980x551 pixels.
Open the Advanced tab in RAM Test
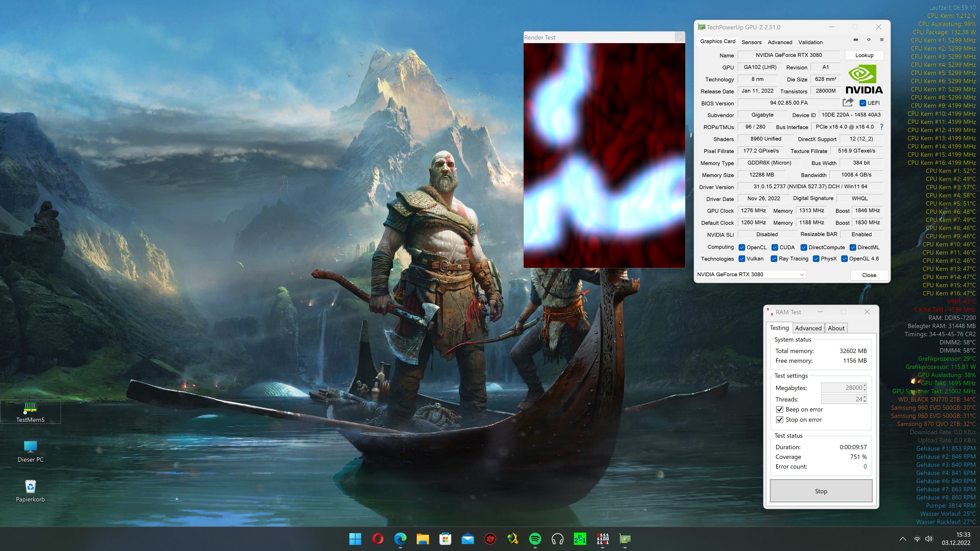click(x=808, y=328)
